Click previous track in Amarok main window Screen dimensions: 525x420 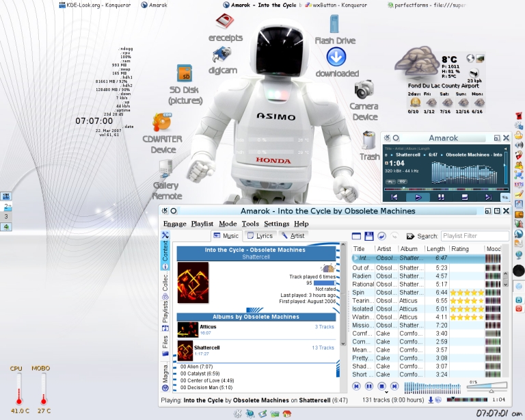coord(356,386)
